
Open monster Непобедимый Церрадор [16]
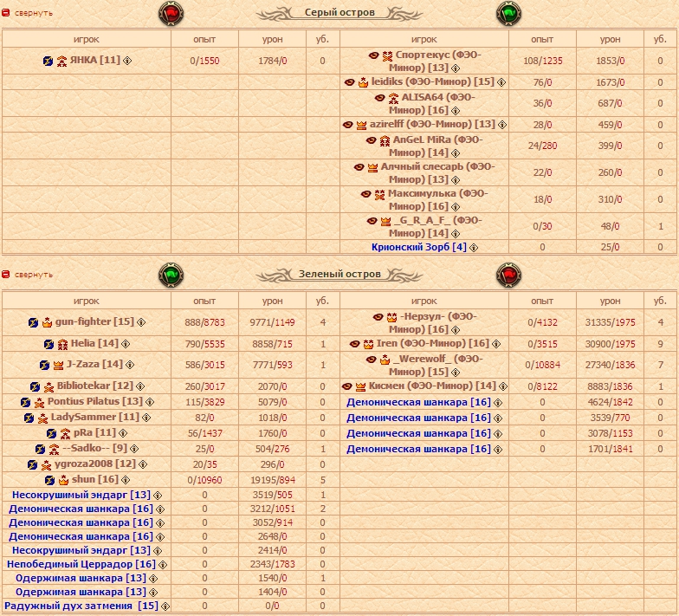pyautogui.click(x=81, y=564)
